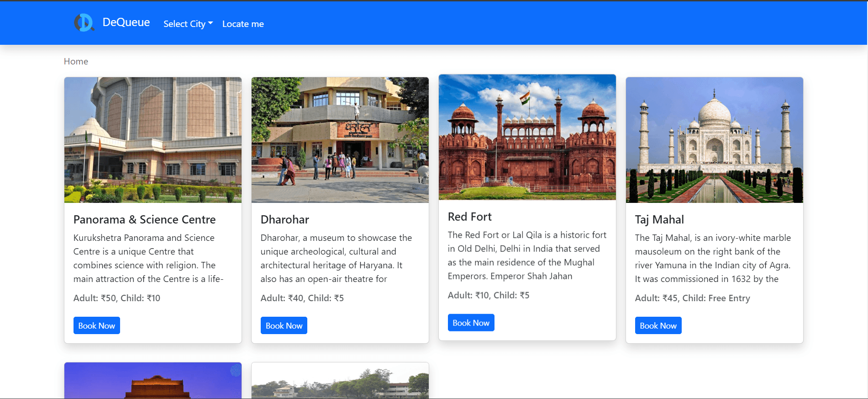
Task: Click the Red Fort heading
Action: (x=469, y=217)
